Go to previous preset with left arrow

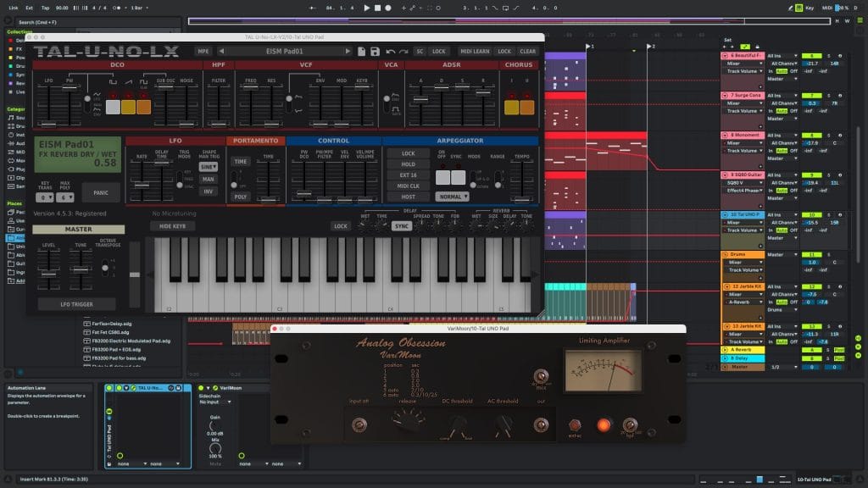click(x=222, y=52)
